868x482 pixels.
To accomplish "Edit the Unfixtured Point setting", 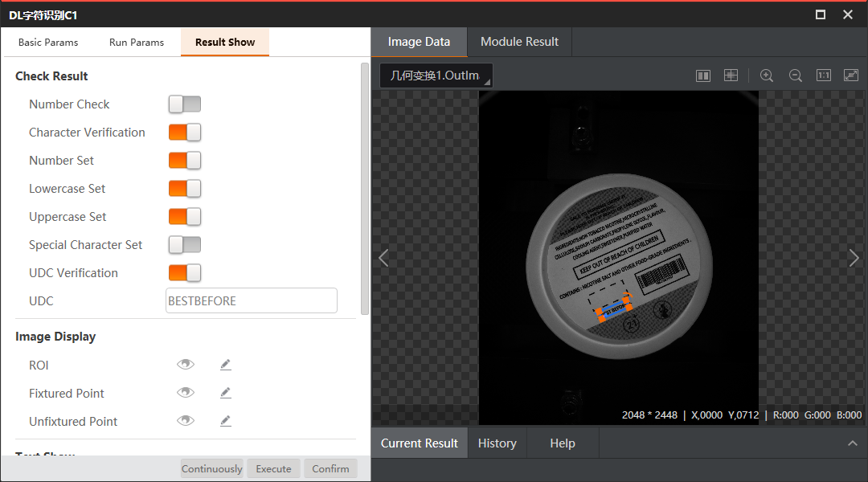I will pyautogui.click(x=226, y=420).
